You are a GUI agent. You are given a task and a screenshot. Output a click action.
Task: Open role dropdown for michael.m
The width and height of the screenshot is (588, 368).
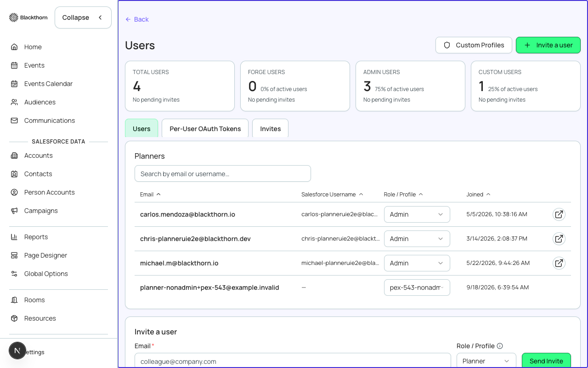point(417,263)
